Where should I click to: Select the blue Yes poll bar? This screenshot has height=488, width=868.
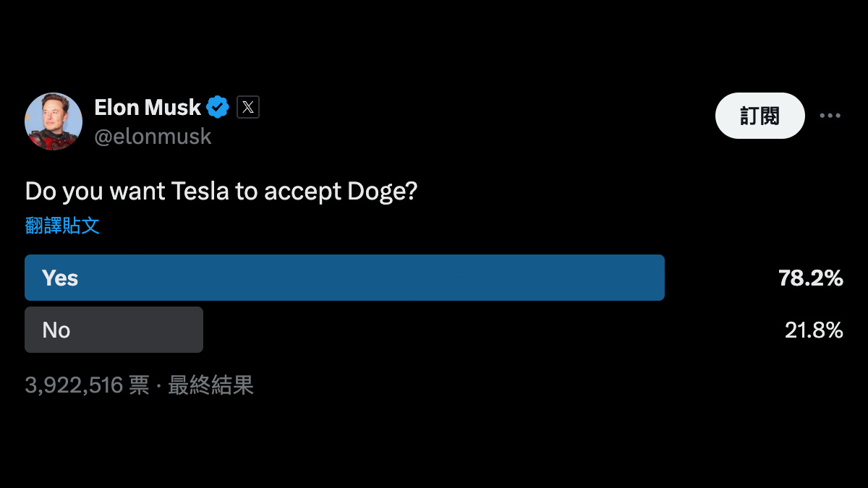(x=344, y=278)
